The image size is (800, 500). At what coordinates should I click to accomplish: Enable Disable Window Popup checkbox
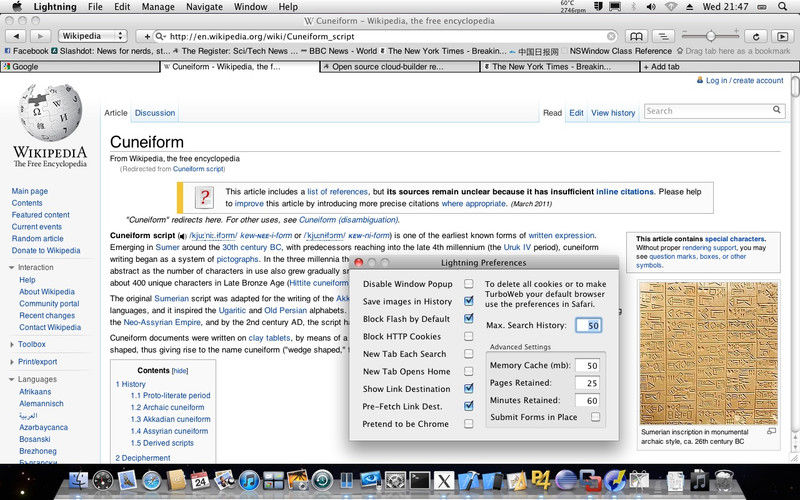coord(468,284)
